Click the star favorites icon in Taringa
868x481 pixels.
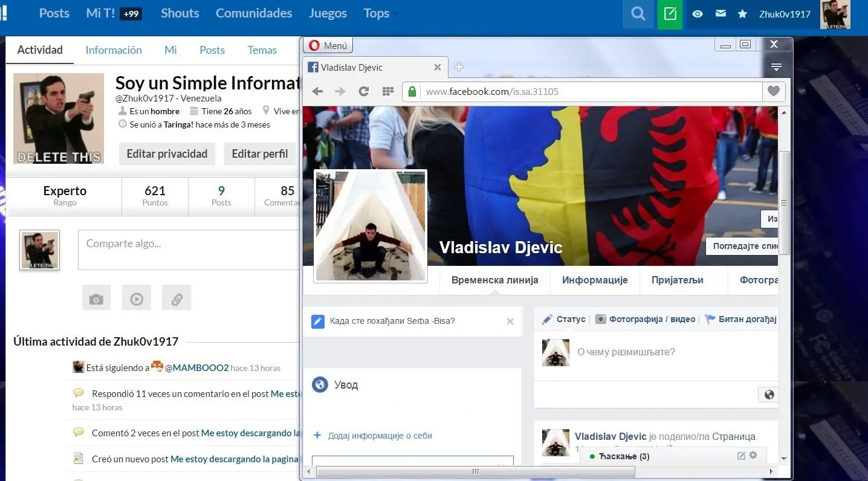pos(743,14)
